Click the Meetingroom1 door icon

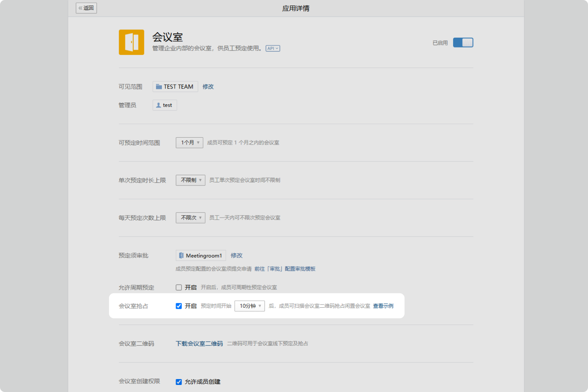(x=181, y=256)
